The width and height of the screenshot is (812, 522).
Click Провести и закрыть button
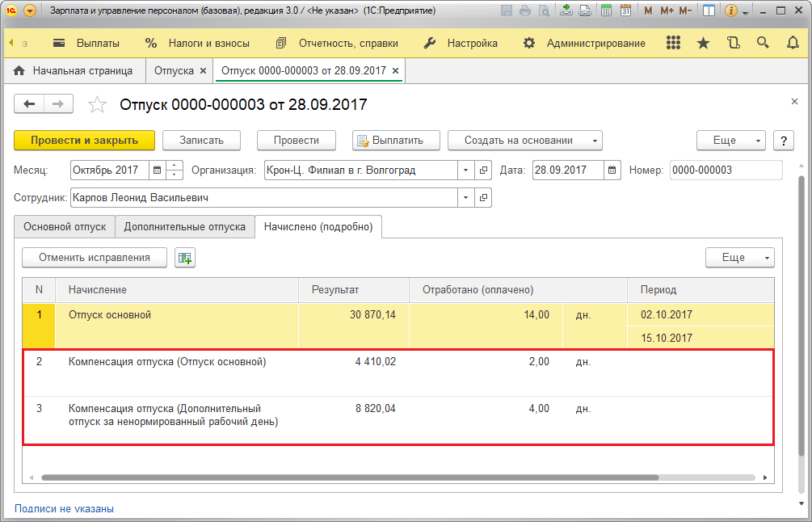coord(84,141)
